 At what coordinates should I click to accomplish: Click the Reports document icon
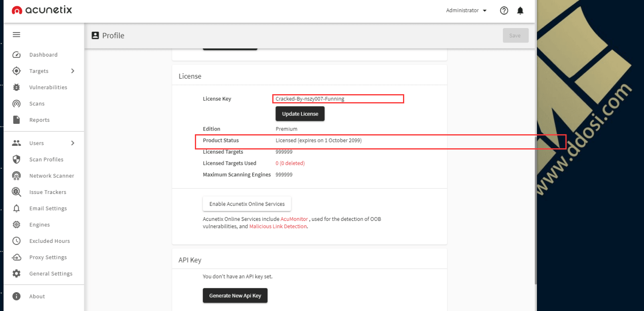(x=16, y=120)
